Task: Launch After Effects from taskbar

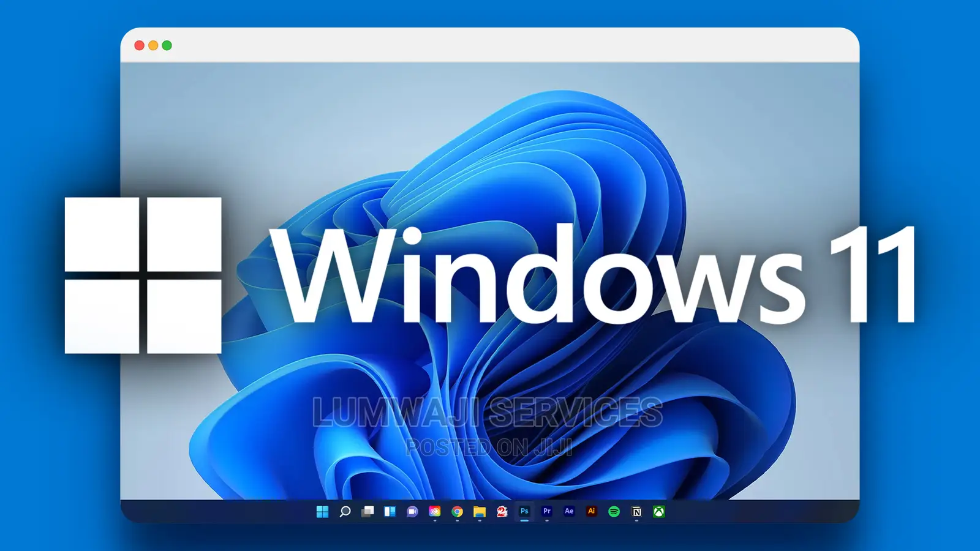Action: tap(569, 511)
